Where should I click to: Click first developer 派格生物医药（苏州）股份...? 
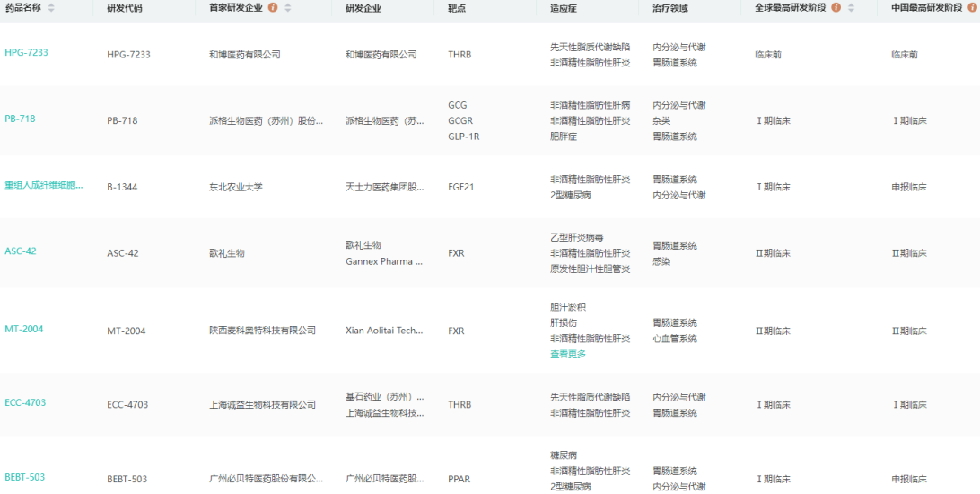pos(267,120)
